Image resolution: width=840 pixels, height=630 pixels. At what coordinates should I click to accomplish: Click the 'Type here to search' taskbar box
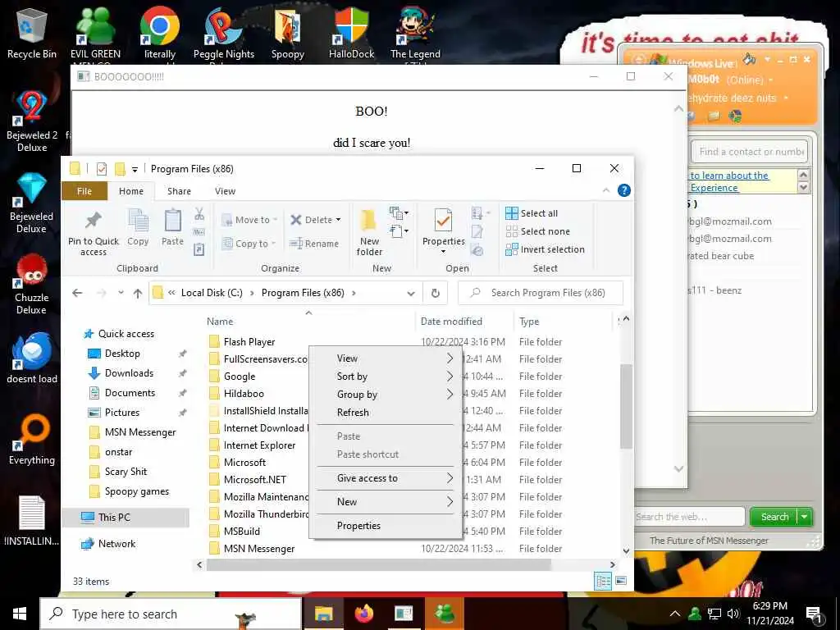coord(171,614)
